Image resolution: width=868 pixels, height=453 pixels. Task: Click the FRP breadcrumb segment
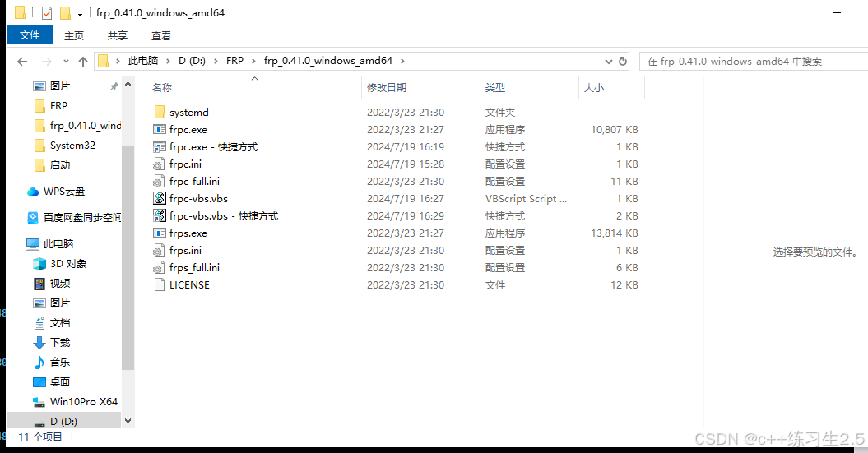click(234, 61)
